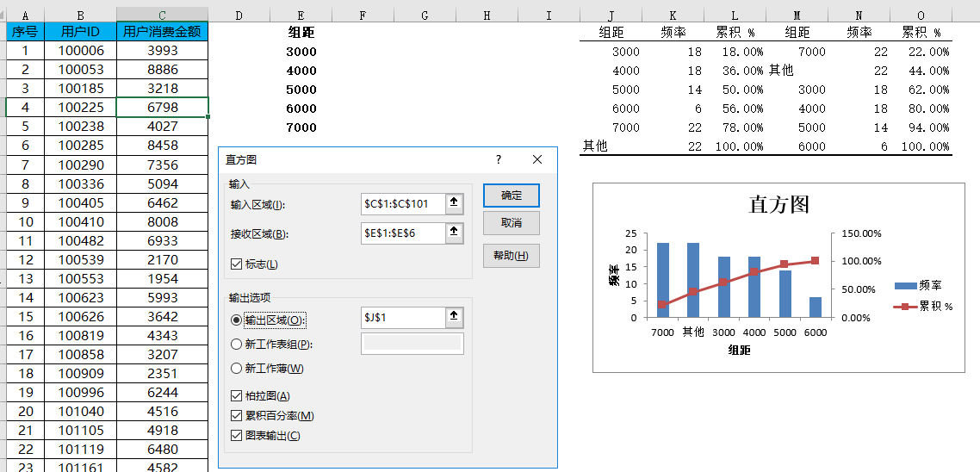Toggle the 累积百分率 checkbox
980x472 pixels.
point(236,416)
